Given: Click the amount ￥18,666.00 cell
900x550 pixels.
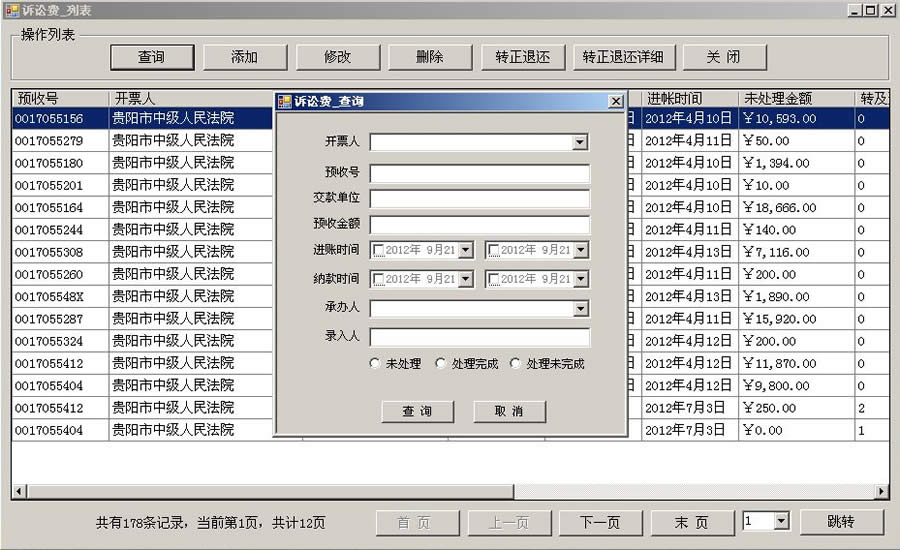Looking at the screenshot, I should 797,208.
